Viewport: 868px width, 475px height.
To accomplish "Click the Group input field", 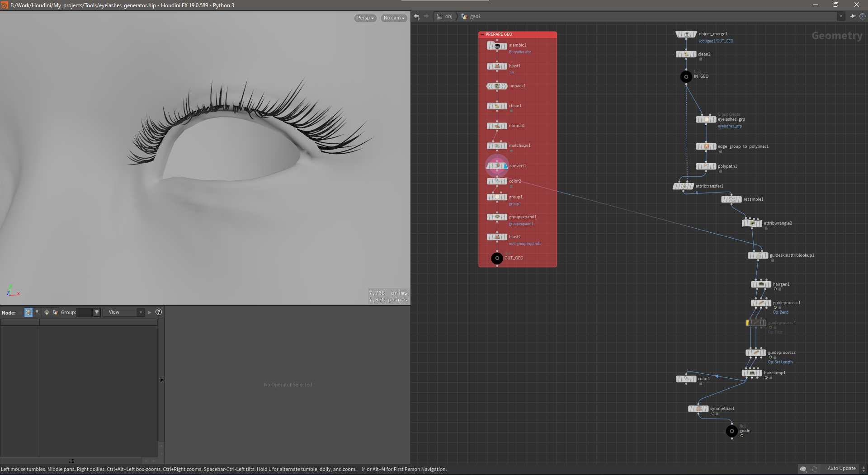I will [x=84, y=312].
